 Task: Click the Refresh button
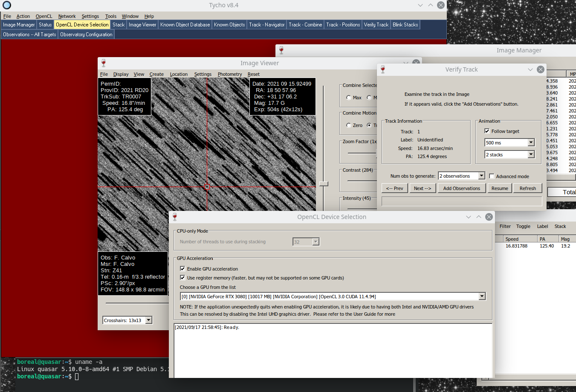pos(528,188)
